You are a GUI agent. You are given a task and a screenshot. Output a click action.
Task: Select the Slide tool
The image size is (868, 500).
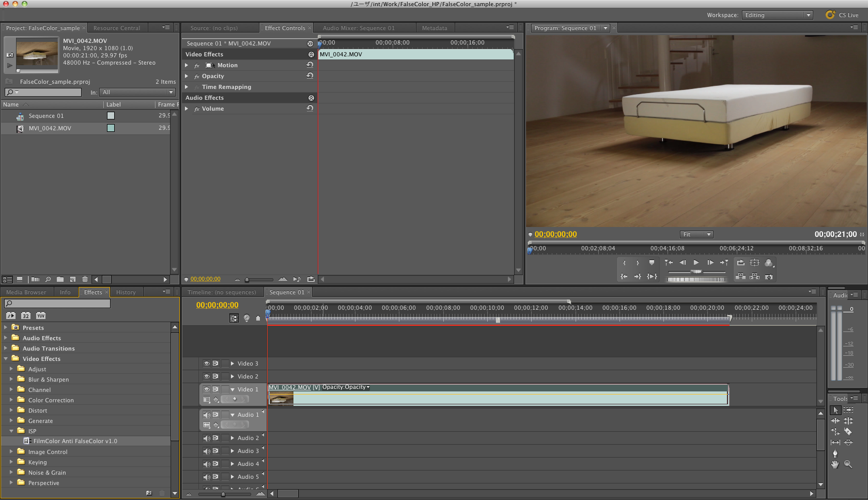848,443
